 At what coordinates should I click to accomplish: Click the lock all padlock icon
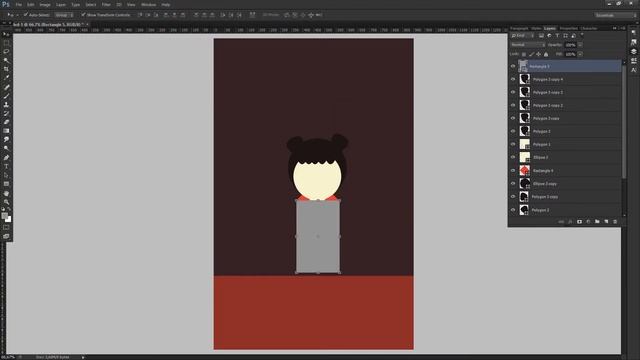coord(546,54)
